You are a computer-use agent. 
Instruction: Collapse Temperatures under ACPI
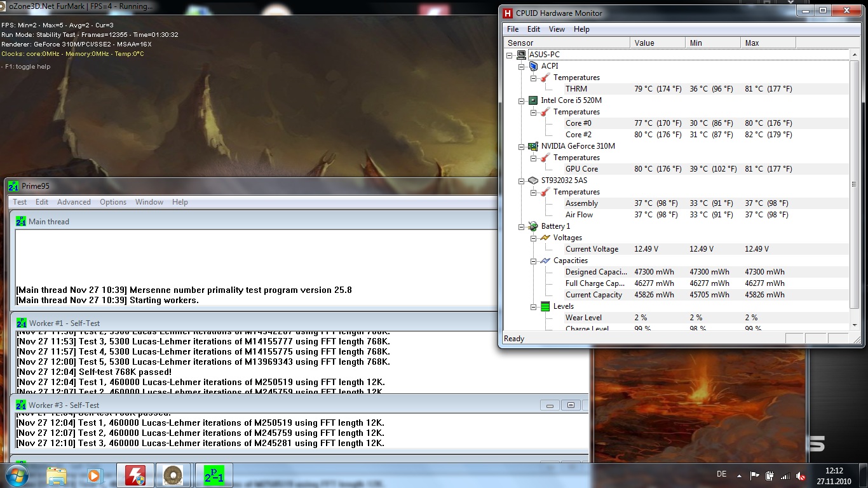click(533, 78)
